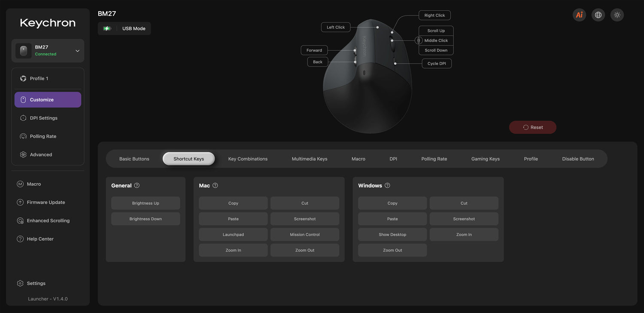
Task: Click the Enhanced Scrolling icon
Action: click(20, 221)
